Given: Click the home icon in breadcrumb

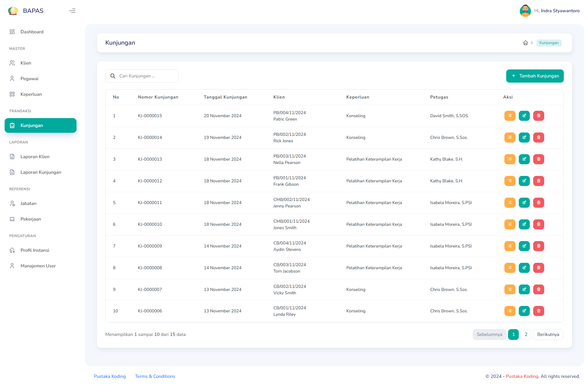Looking at the screenshot, I should coord(526,43).
